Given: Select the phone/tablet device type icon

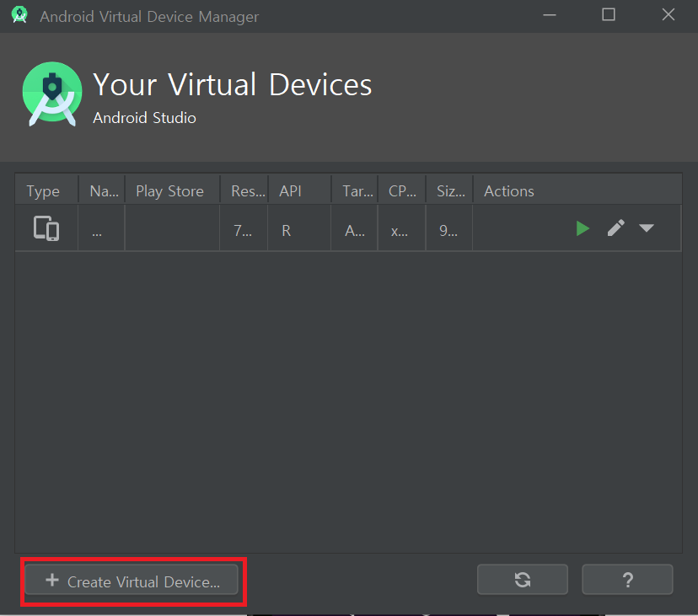Looking at the screenshot, I should [46, 228].
